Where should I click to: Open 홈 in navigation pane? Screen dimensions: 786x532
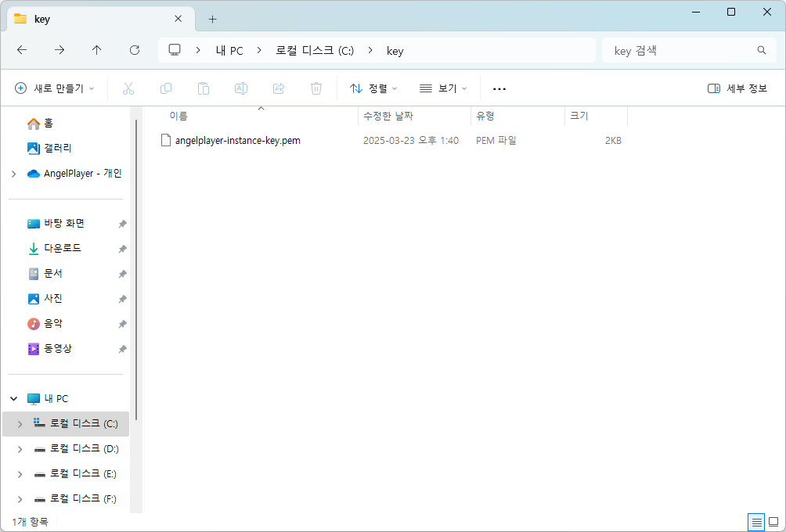[x=40, y=124]
